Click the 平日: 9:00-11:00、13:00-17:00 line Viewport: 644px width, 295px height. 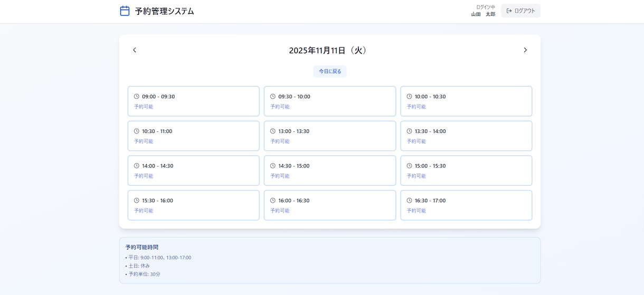[158, 258]
